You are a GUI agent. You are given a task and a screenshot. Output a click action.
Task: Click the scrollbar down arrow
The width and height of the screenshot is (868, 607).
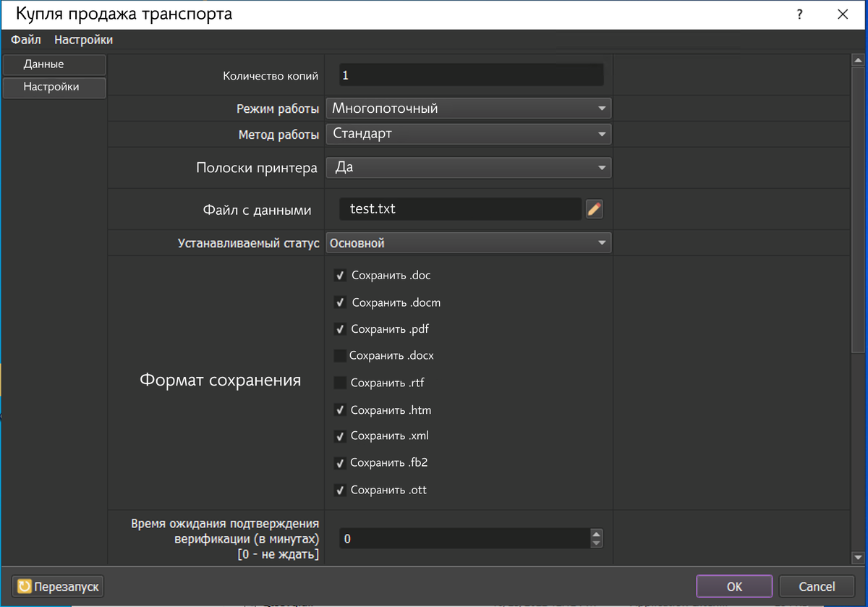(x=859, y=557)
